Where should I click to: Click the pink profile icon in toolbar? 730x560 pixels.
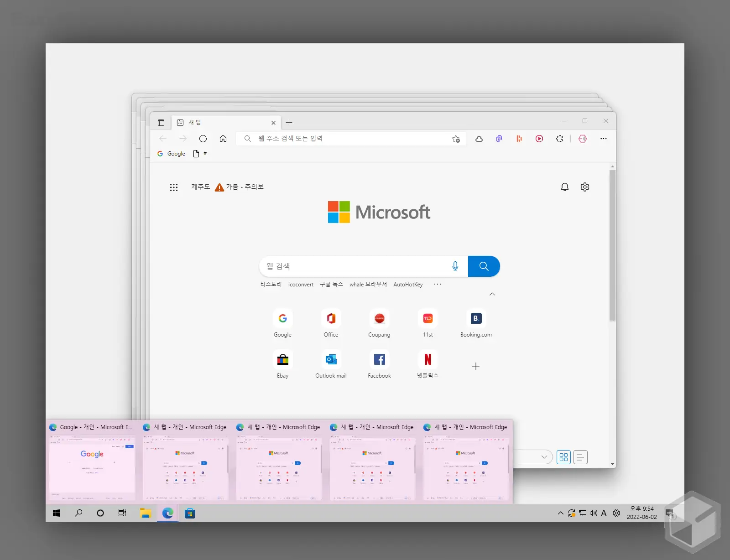tap(583, 139)
